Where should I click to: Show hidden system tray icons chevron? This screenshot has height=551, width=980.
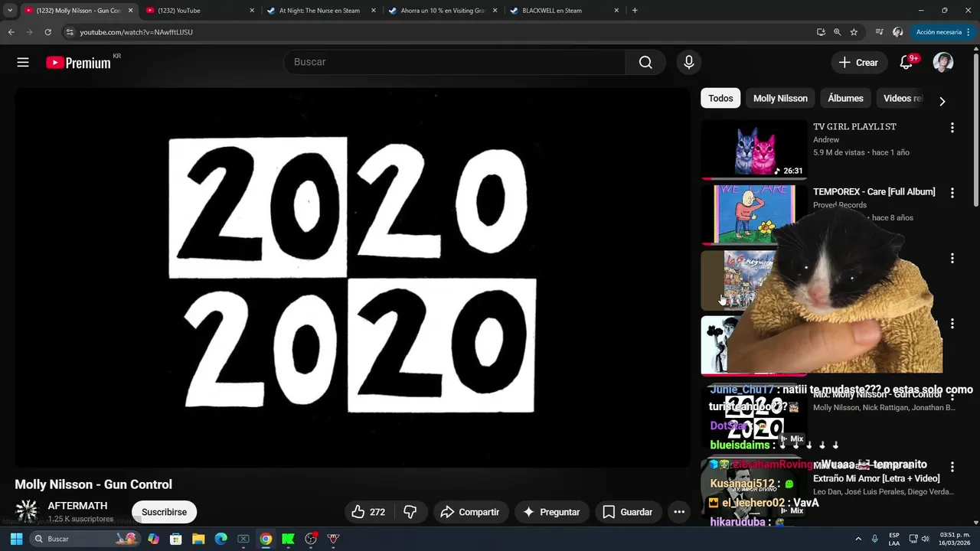click(x=858, y=539)
